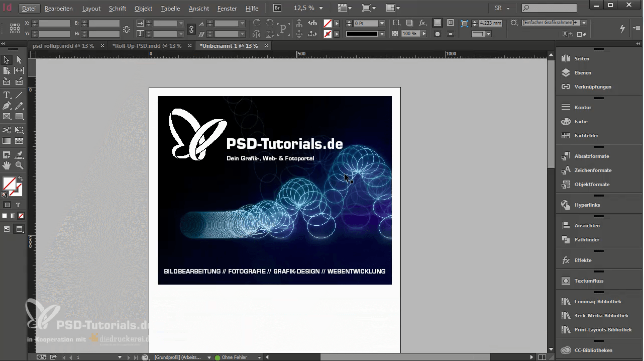Click the corner size field showing 4,233 mm
644x361 pixels.
point(491,23)
